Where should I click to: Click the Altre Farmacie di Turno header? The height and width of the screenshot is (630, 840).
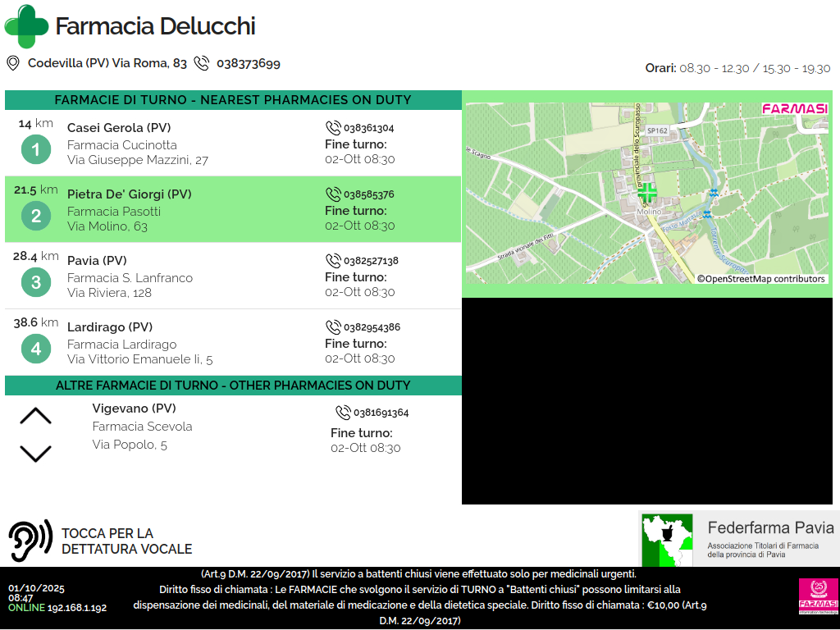pyautogui.click(x=233, y=386)
